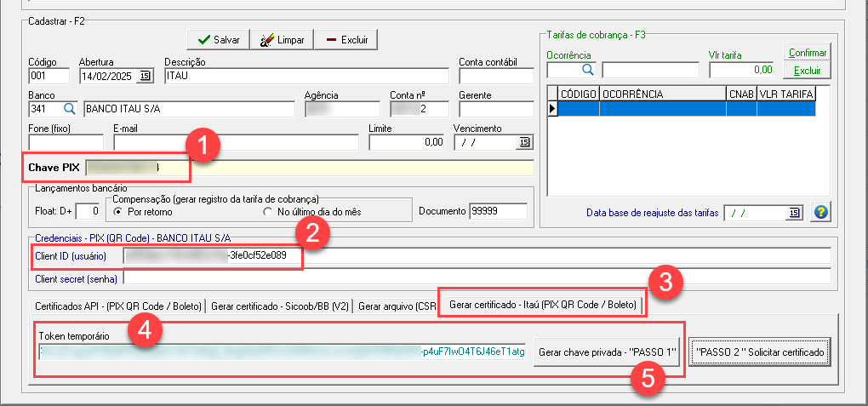Focus the Conta nº field
Image resolution: width=868 pixels, height=406 pixels.
click(419, 109)
